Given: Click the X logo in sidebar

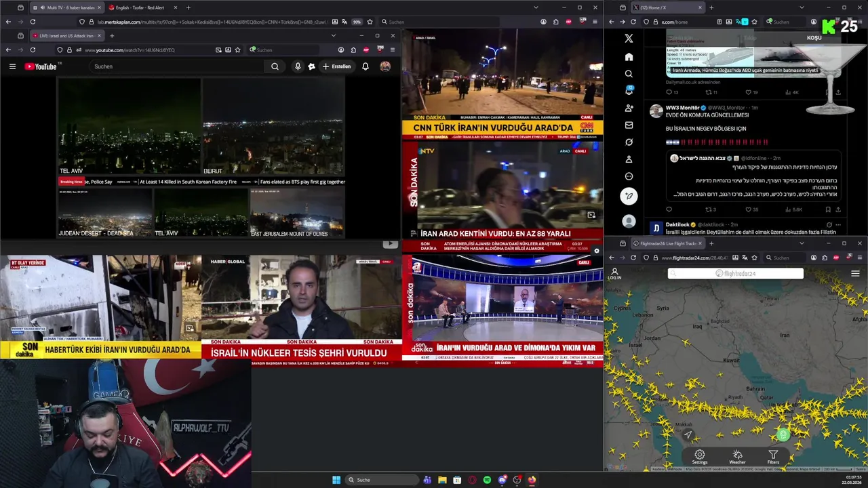Looking at the screenshot, I should click(629, 39).
